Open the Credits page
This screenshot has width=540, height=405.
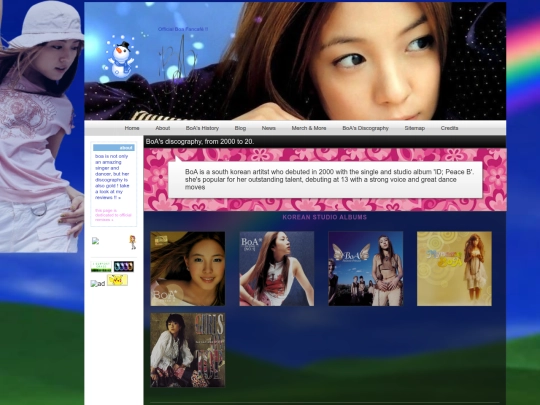449,128
